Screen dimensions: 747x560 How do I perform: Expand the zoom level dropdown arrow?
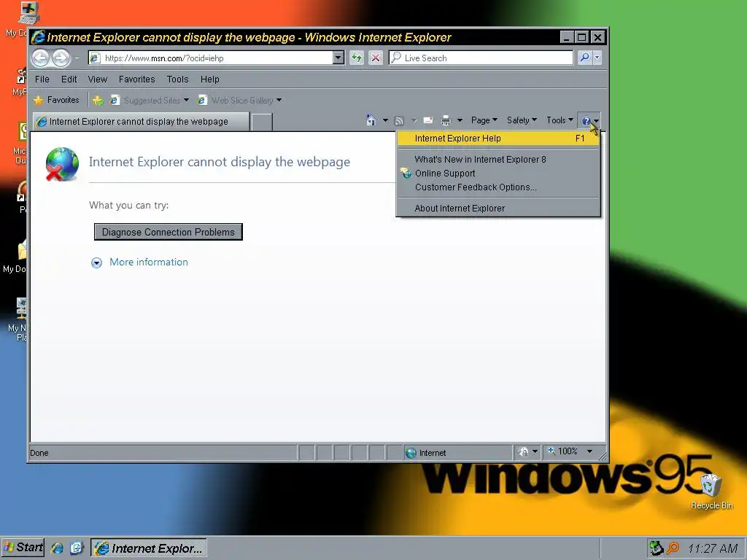(589, 451)
